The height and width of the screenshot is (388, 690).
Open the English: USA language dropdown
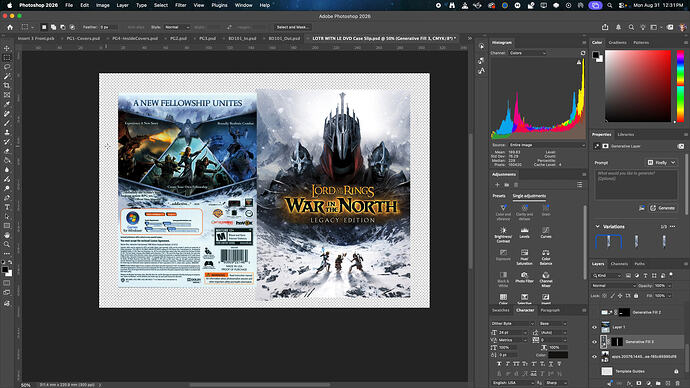point(512,383)
